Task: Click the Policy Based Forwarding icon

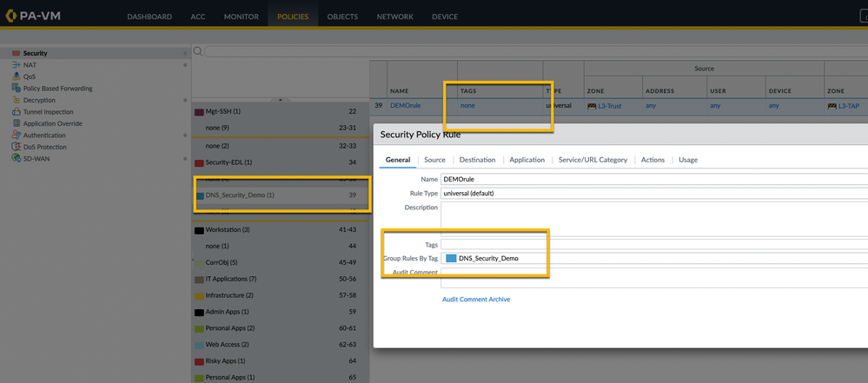Action: point(16,89)
